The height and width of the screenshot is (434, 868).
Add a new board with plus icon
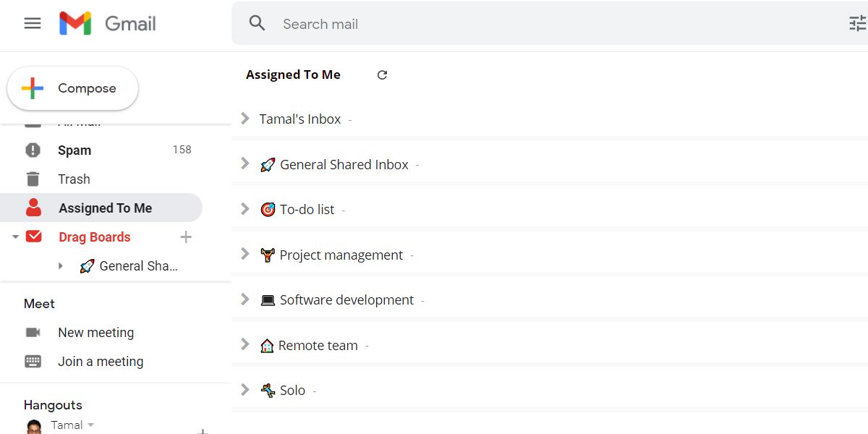pyautogui.click(x=186, y=237)
